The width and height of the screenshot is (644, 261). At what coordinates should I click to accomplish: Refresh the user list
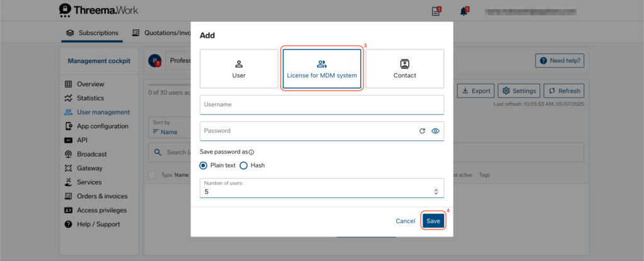564,91
